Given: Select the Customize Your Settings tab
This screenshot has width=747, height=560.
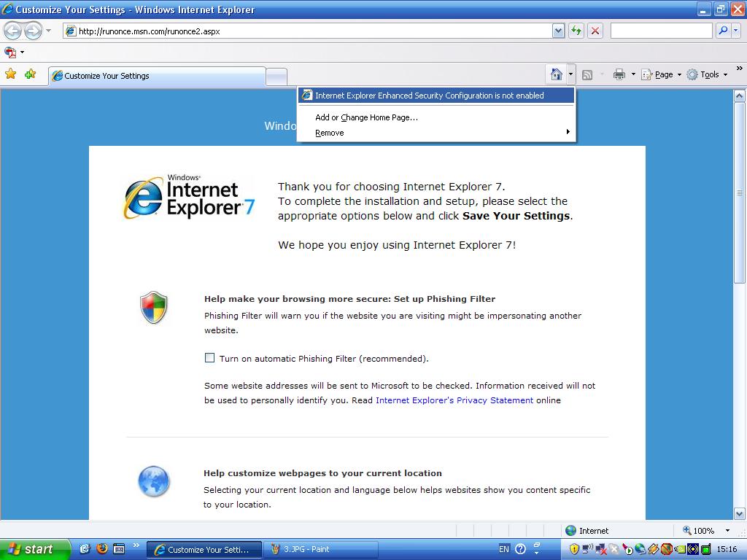Looking at the screenshot, I should pyautogui.click(x=157, y=76).
